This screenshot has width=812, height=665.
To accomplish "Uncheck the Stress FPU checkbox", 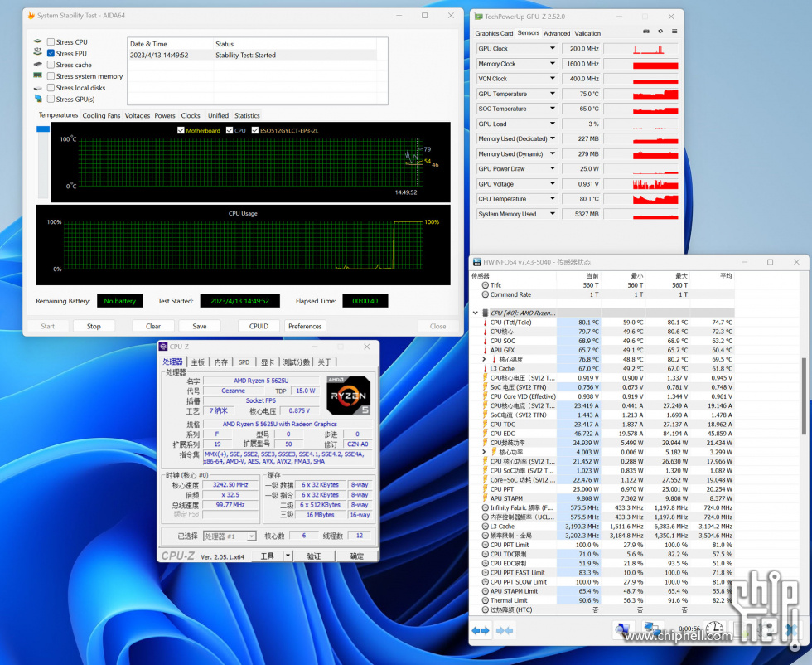I will tap(51, 53).
